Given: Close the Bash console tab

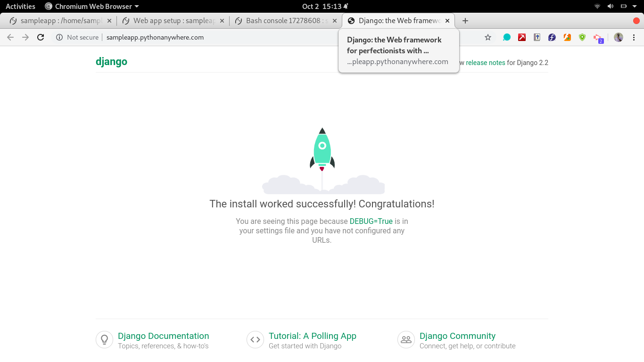Looking at the screenshot, I should pos(335,21).
